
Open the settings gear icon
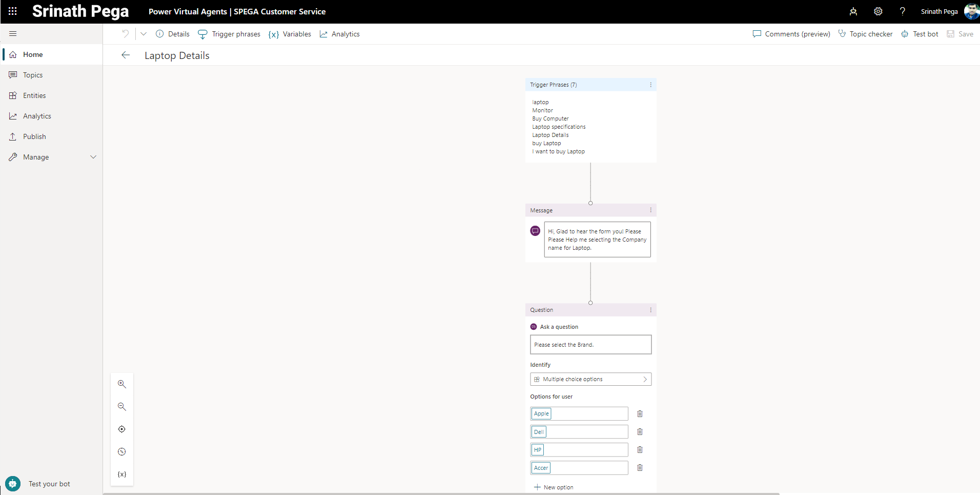pos(878,11)
